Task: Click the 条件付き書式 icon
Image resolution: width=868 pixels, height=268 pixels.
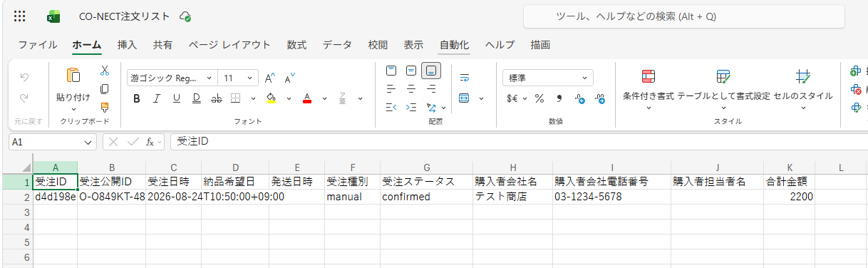Action: [649, 76]
